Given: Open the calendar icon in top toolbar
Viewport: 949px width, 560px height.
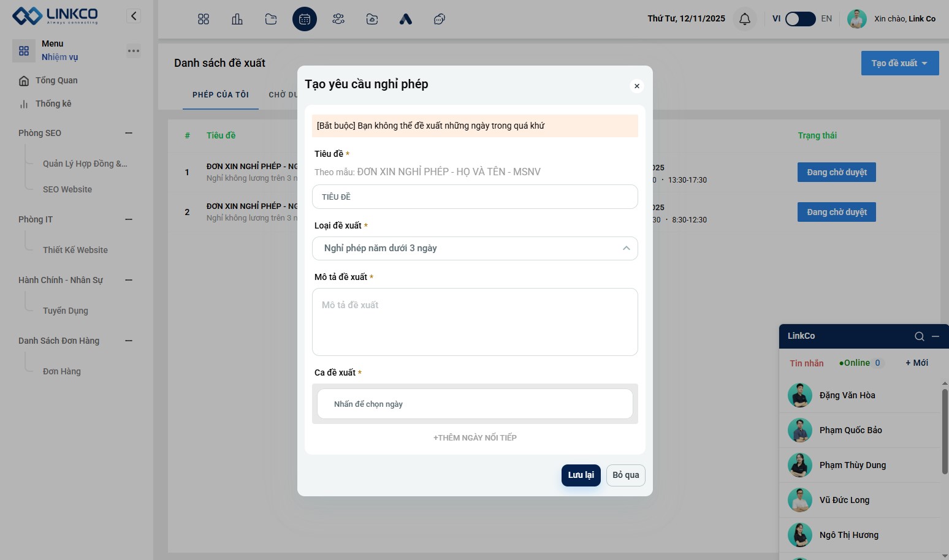Looking at the screenshot, I should (305, 19).
